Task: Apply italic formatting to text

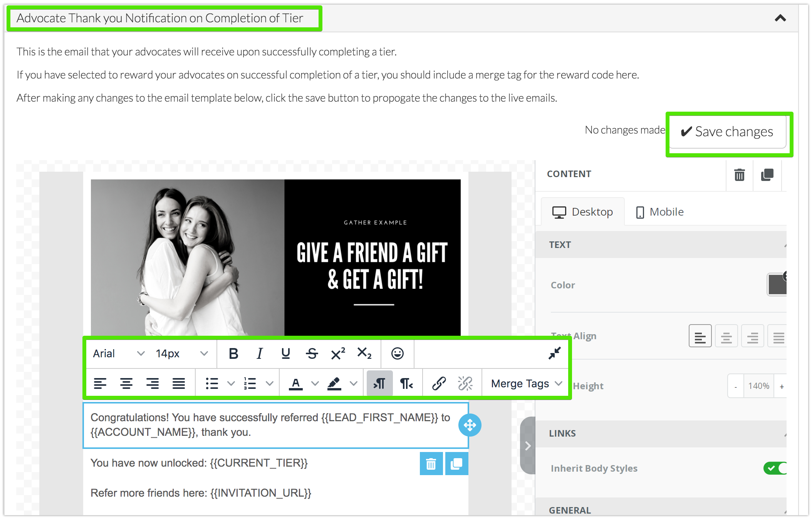Action: 260,353
